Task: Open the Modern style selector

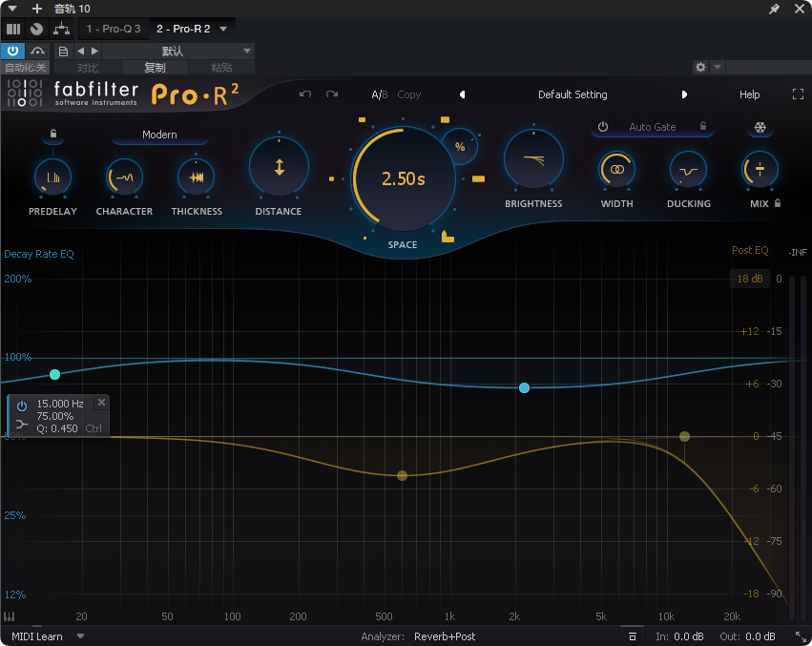Action: 159,135
